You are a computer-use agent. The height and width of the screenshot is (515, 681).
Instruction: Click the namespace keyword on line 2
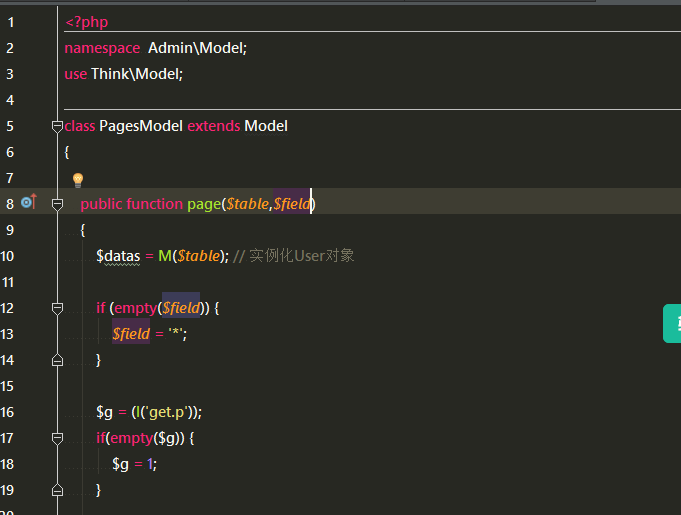[x=102, y=48]
